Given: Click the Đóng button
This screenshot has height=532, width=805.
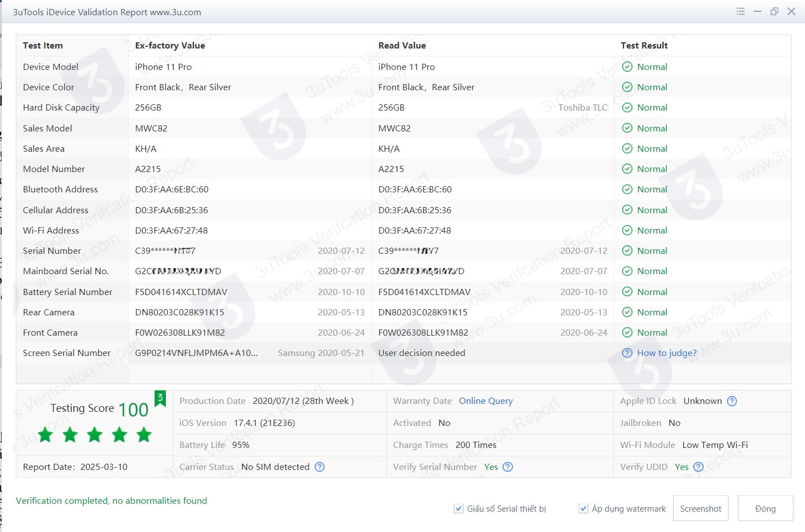Looking at the screenshot, I should [x=765, y=509].
